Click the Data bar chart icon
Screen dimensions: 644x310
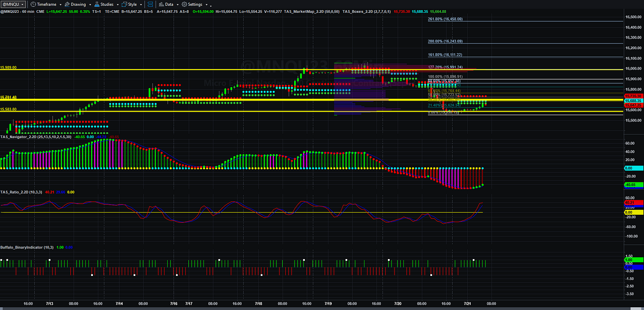[x=161, y=4]
